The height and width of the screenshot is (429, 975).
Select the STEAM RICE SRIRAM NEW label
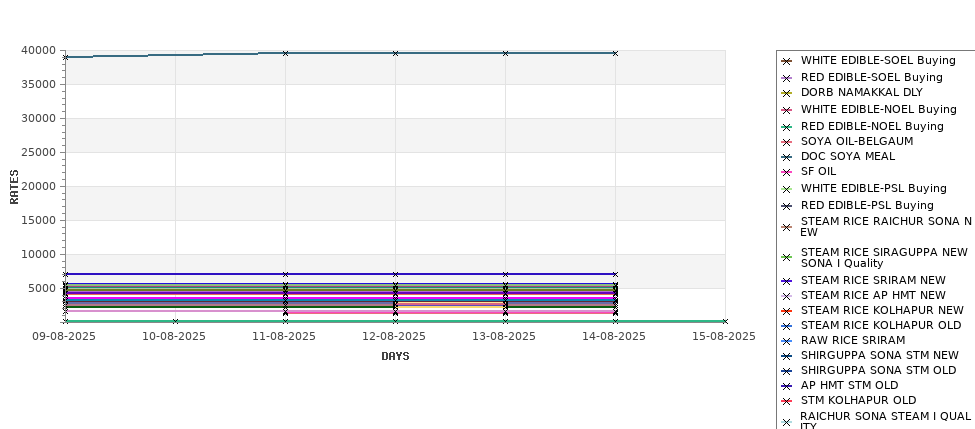pyautogui.click(x=873, y=280)
